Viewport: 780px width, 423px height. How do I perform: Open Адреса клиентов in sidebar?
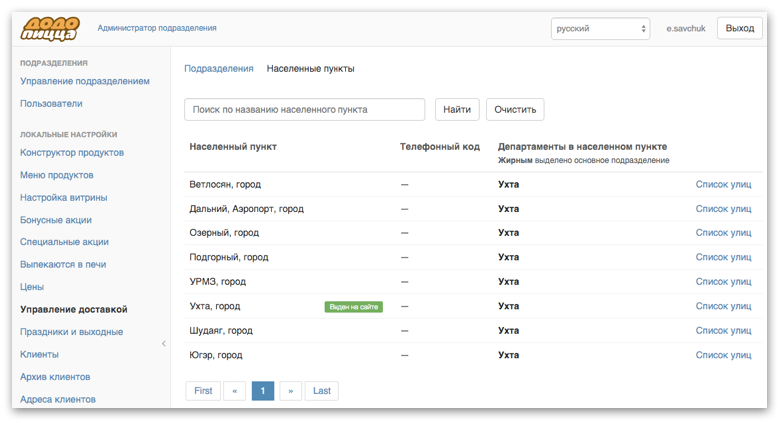(58, 399)
